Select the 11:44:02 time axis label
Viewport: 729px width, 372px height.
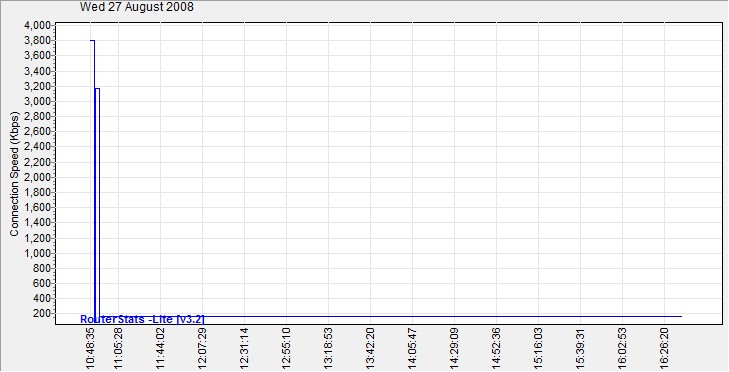click(160, 348)
